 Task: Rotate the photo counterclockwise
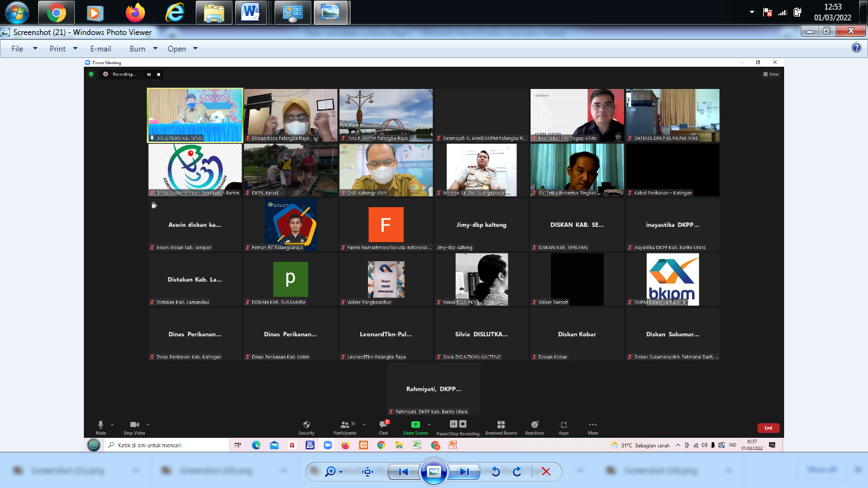[x=496, y=471]
